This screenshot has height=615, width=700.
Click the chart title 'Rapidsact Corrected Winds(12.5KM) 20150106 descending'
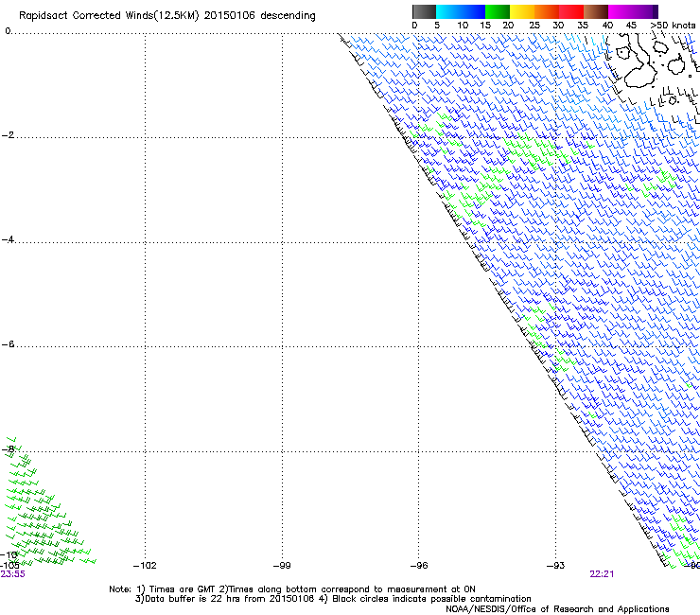pyautogui.click(x=167, y=16)
